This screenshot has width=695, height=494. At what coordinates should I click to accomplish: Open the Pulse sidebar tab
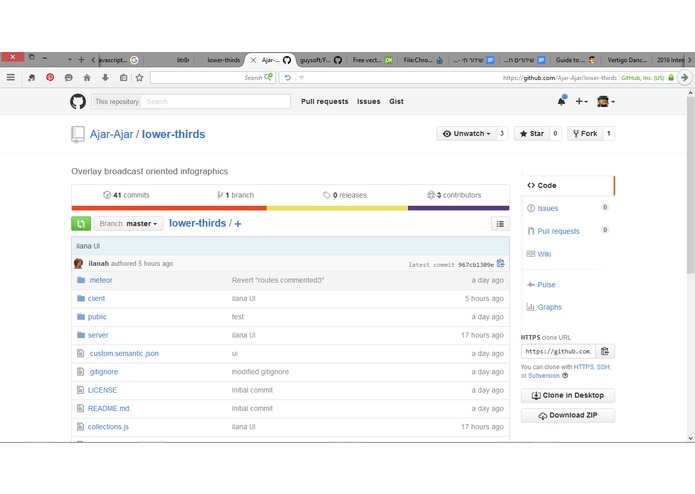pos(546,285)
